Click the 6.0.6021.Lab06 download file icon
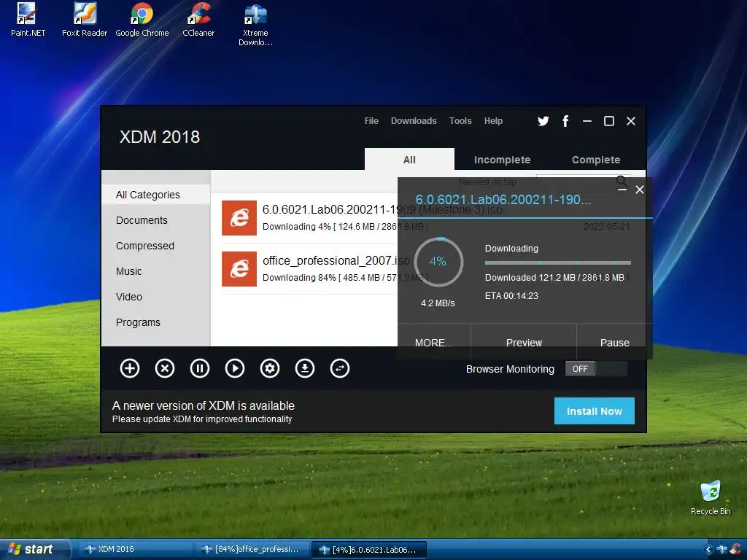 pos(239,217)
